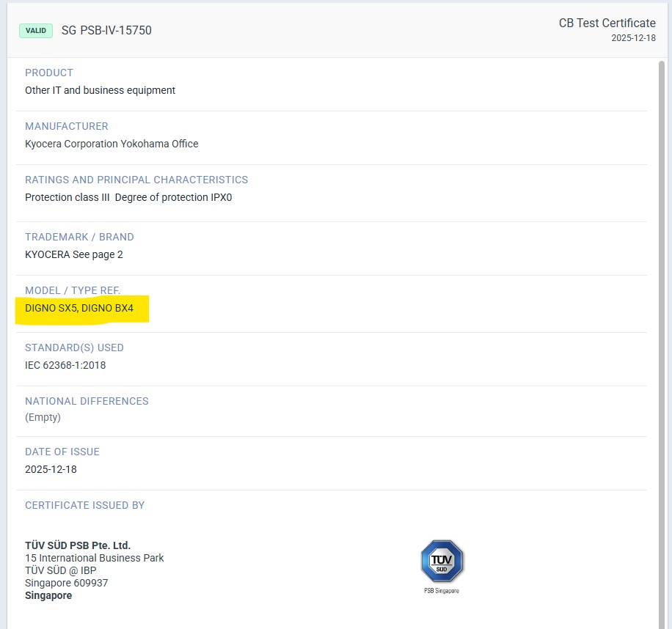The image size is (672, 629).
Task: Click the CB Test Certificate heading
Action: (x=607, y=23)
